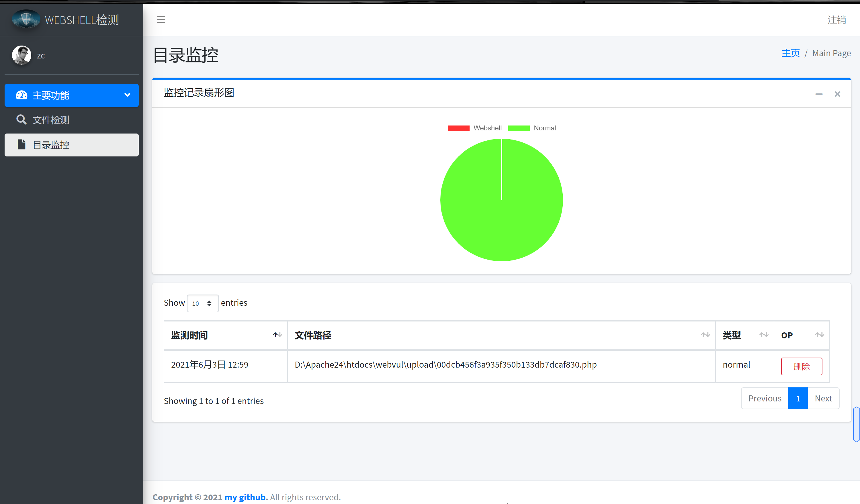Image resolution: width=860 pixels, height=504 pixels.
Task: Click the 主页 breadcrumb link
Action: click(790, 53)
